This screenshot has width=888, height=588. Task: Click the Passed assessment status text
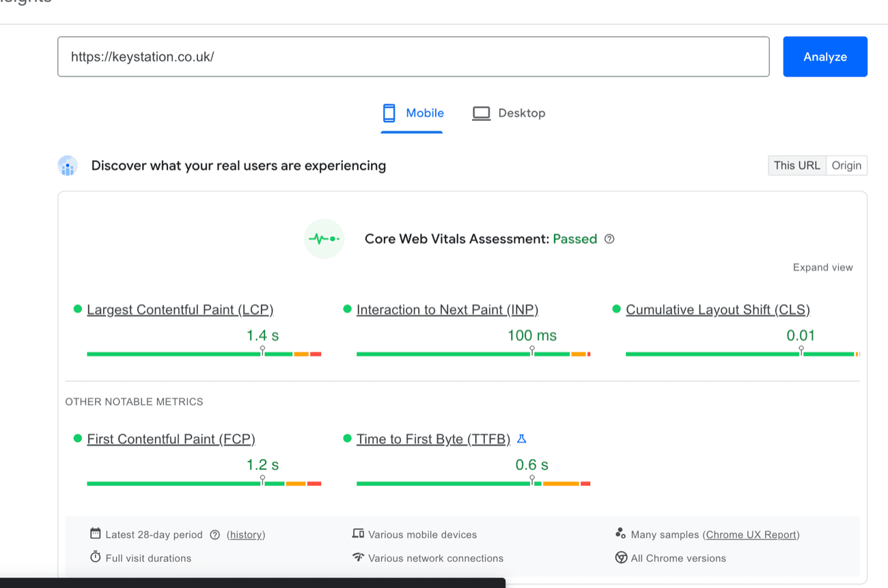pos(575,239)
